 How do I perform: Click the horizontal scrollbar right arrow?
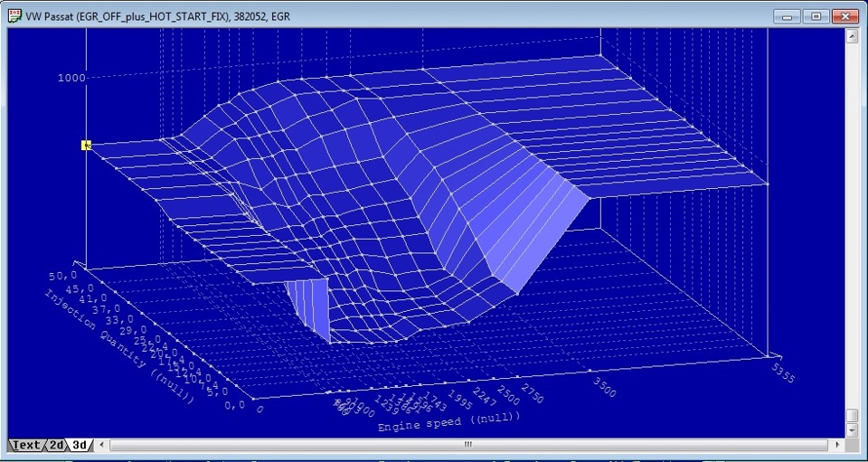coord(837,445)
